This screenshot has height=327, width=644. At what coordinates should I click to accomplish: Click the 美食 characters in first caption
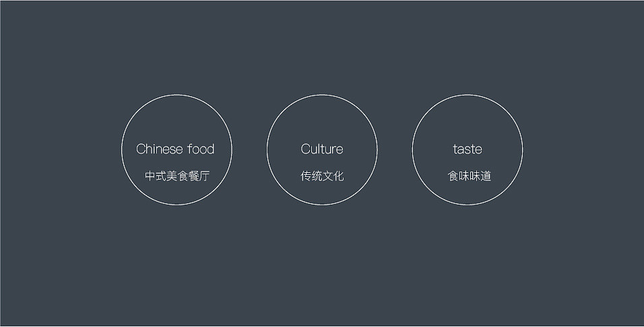(x=177, y=176)
